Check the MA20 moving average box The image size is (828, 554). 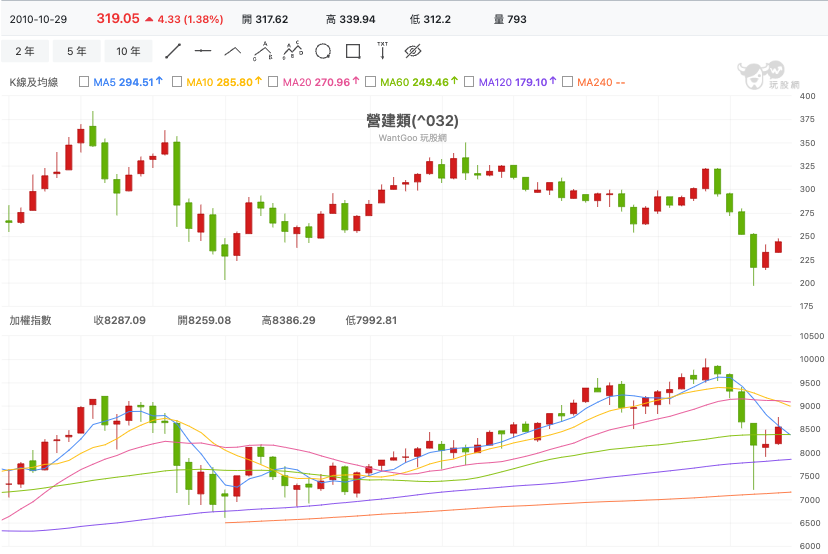coord(273,82)
